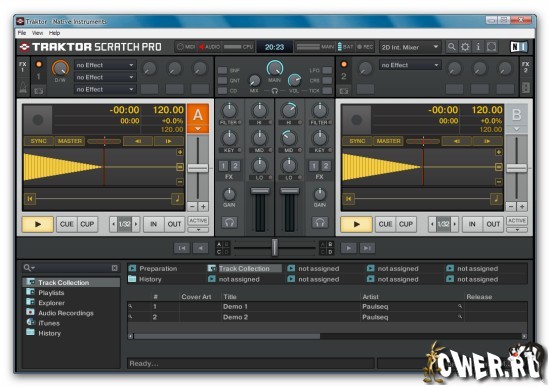550x387 pixels.
Task: Toggle Deck B headphone cue button
Action: [320, 222]
